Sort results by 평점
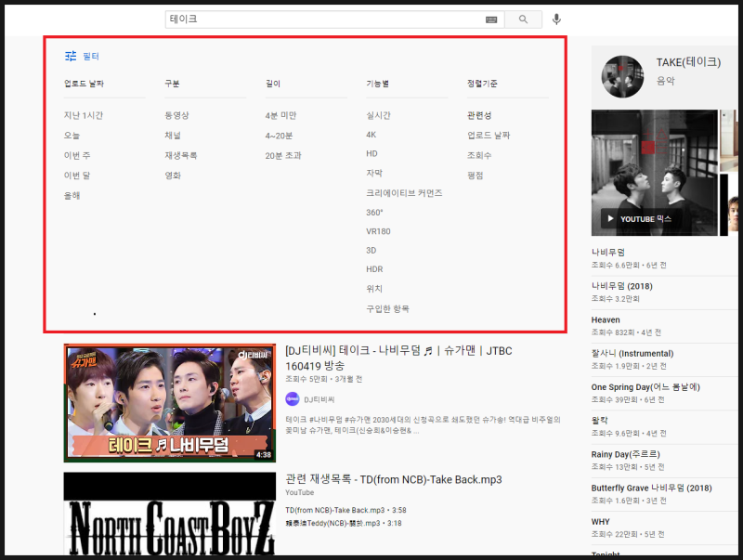Viewport: 743px width, 560px height. point(476,176)
